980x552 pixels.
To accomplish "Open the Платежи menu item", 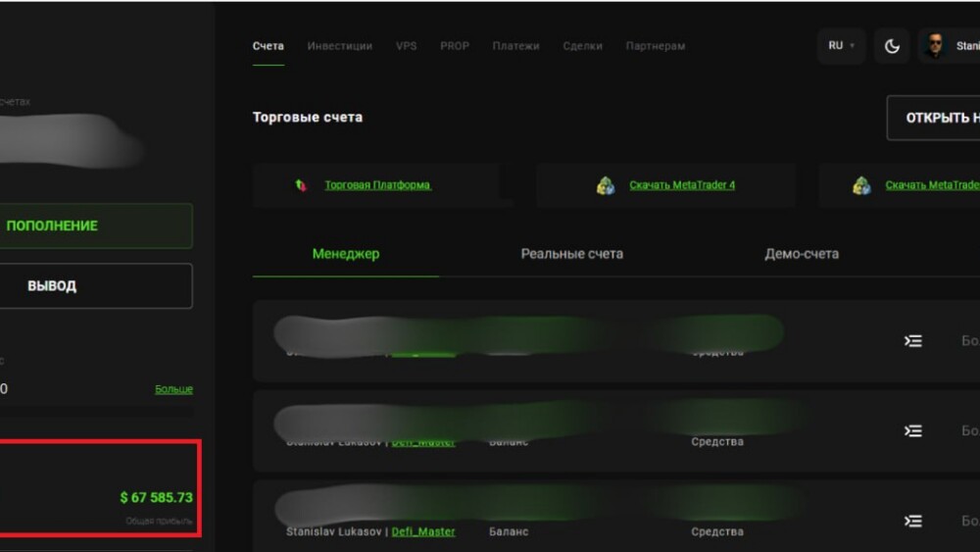I will [515, 46].
